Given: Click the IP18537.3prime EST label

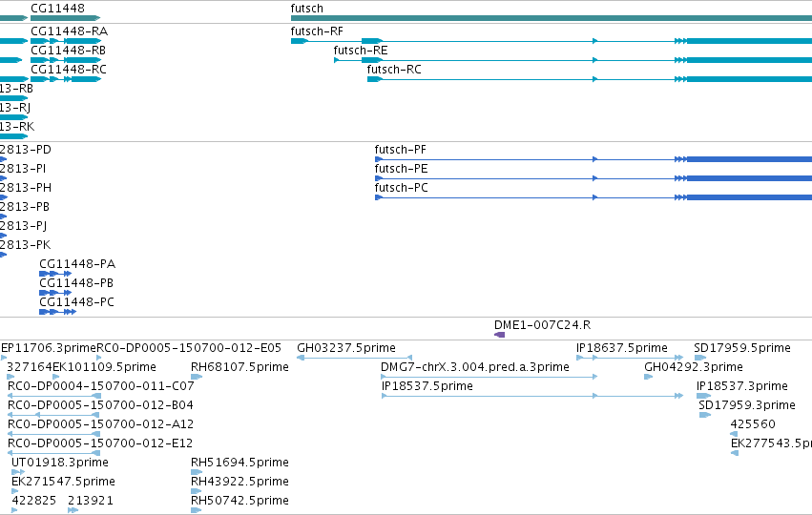Looking at the screenshot, I should 742,386.
